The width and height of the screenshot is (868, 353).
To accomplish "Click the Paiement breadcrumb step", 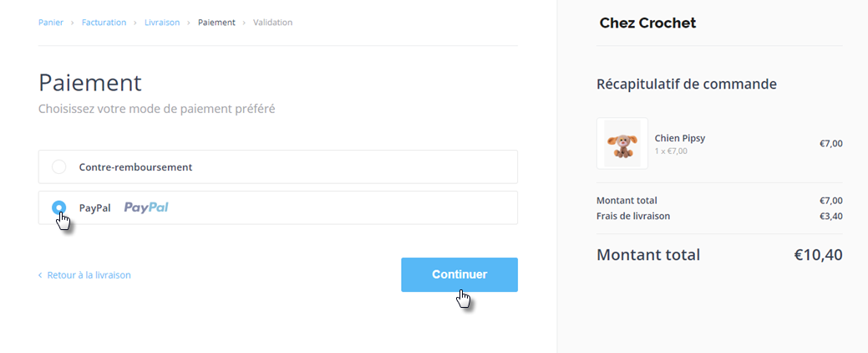I will (216, 23).
